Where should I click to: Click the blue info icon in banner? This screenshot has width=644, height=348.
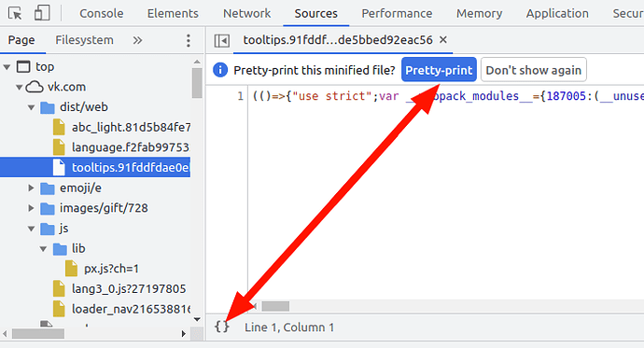pos(220,70)
